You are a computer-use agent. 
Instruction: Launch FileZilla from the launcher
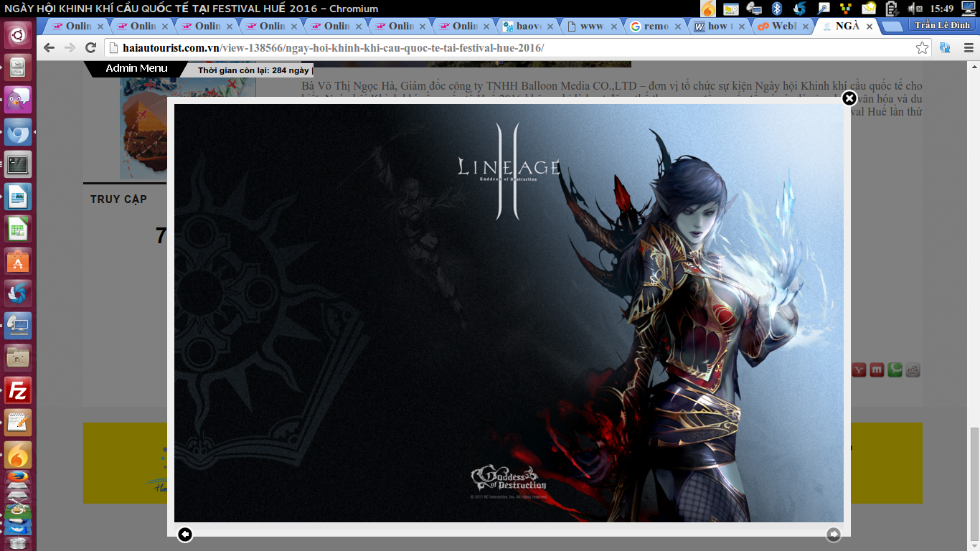point(18,391)
